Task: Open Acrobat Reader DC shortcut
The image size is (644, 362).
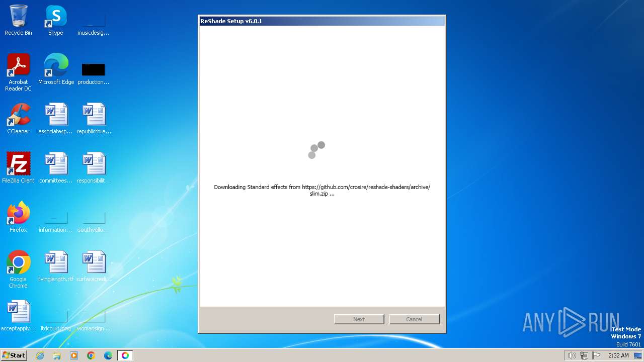Action: (x=18, y=72)
